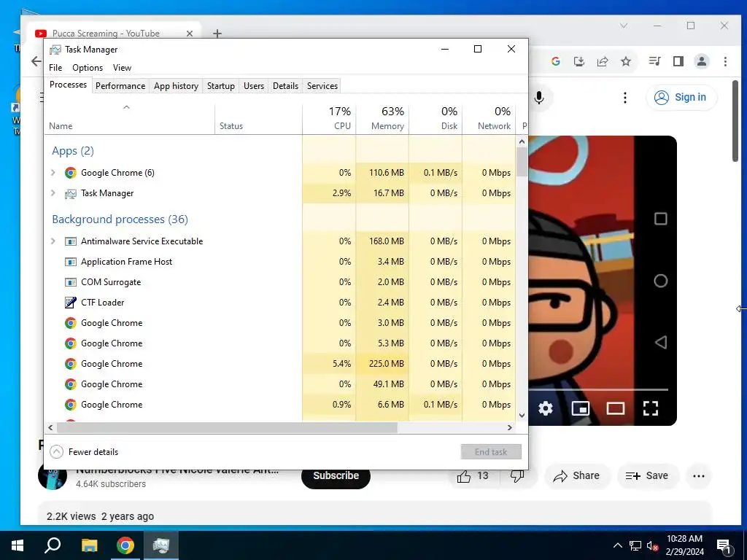
Task: Switch to the Users tab
Action: coord(253,86)
